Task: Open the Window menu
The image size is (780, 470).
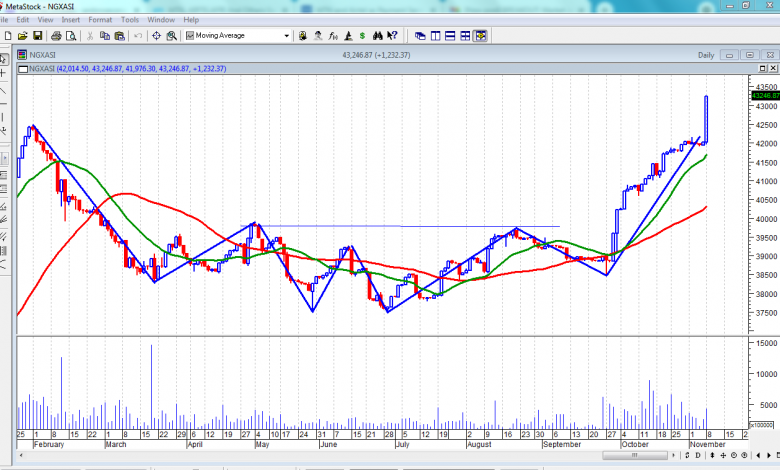Action: [161, 20]
